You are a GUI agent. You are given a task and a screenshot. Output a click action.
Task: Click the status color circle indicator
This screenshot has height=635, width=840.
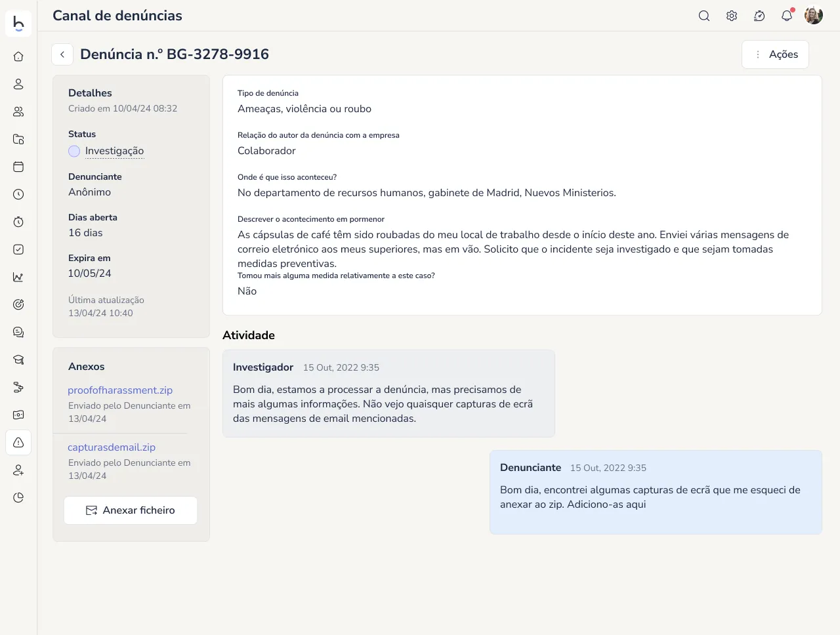74,152
